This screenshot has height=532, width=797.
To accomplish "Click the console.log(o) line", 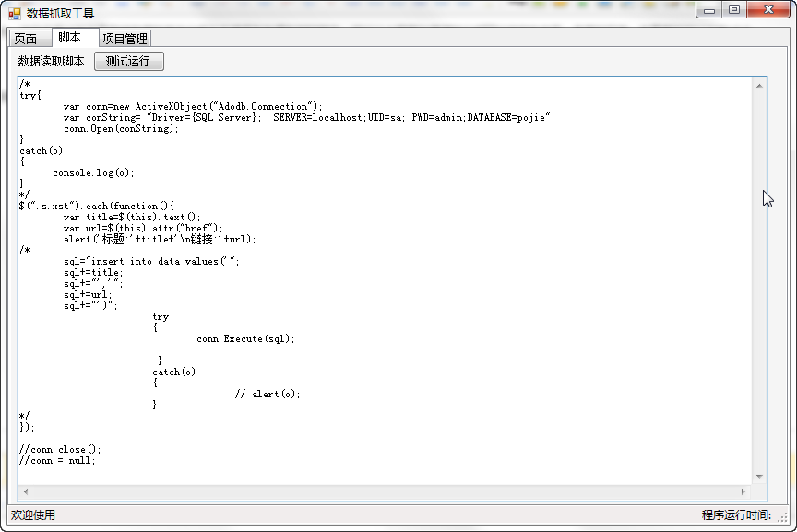I will [x=93, y=172].
